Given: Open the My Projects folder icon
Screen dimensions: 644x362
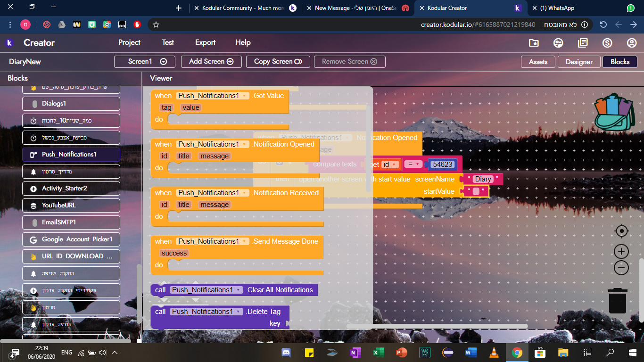Looking at the screenshot, I should [533, 42].
